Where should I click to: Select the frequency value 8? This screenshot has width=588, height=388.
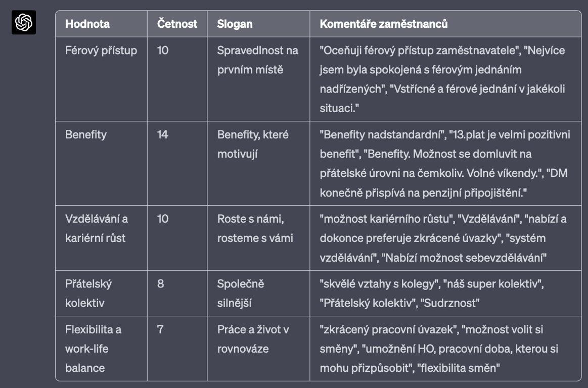tap(160, 284)
